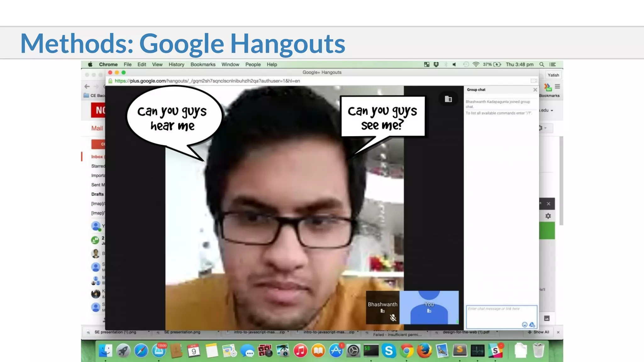Click the Wi-Fi status icon
Viewport: 644px width, 362px height.
tap(476, 64)
